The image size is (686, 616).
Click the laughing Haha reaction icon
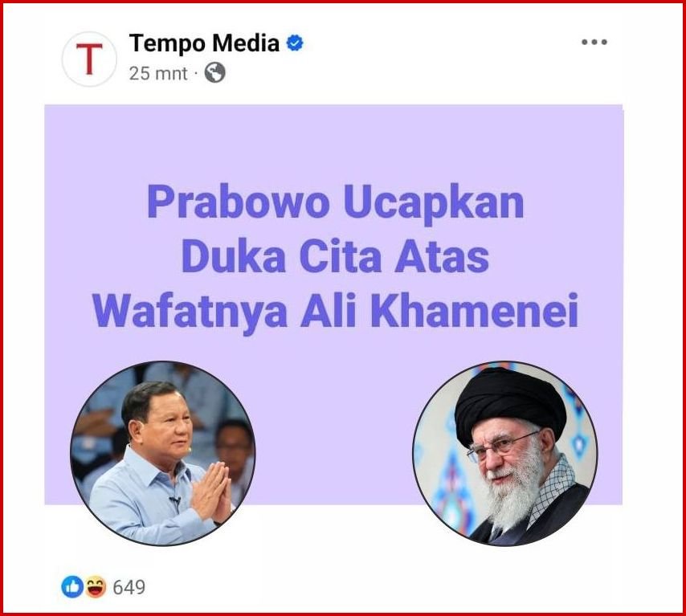(96, 587)
